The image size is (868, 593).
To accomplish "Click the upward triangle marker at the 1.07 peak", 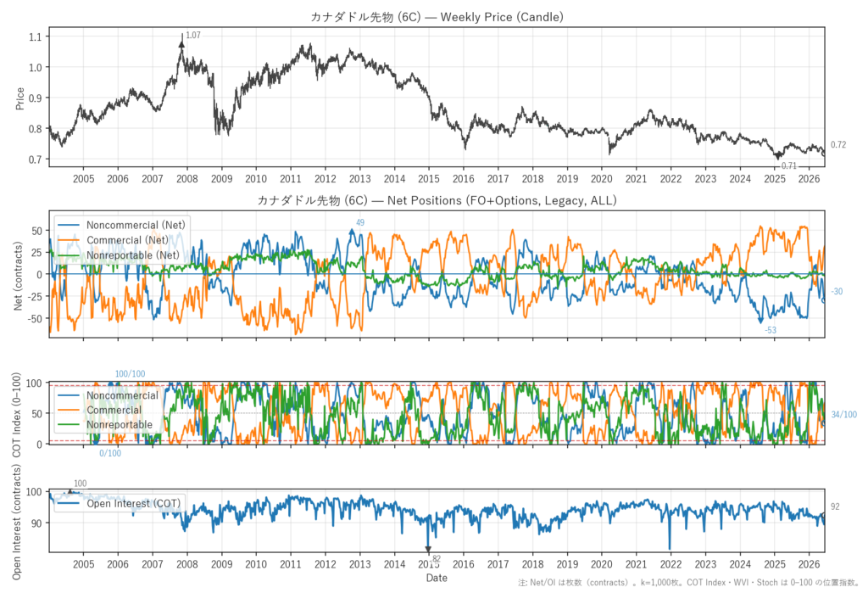I will pyautogui.click(x=181, y=44).
